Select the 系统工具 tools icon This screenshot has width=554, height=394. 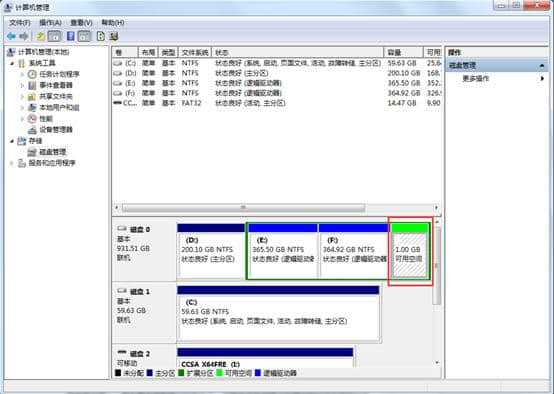tap(22, 63)
